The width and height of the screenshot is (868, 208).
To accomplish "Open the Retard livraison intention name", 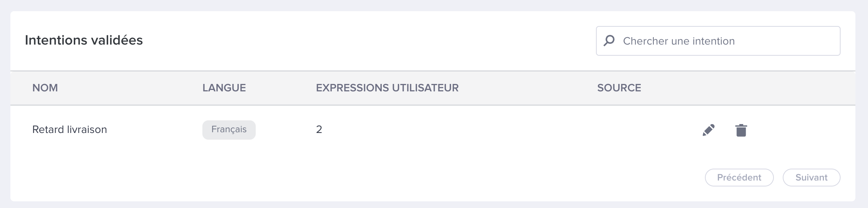I will pyautogui.click(x=70, y=129).
